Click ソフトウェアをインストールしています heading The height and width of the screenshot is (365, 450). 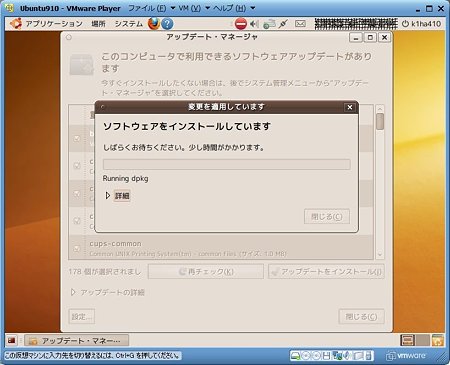point(187,126)
